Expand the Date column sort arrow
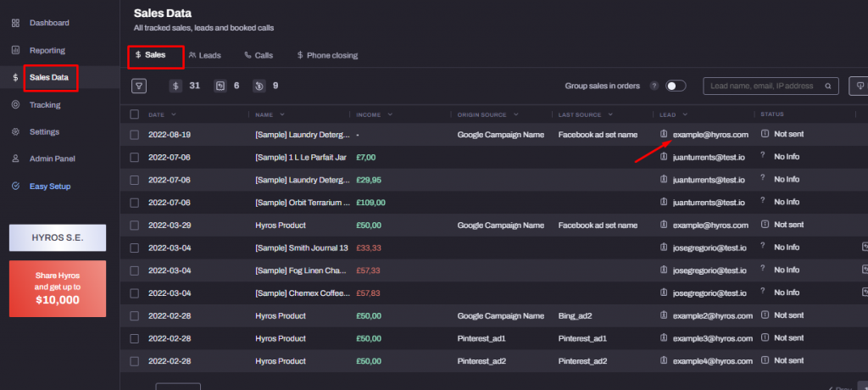 [174, 114]
